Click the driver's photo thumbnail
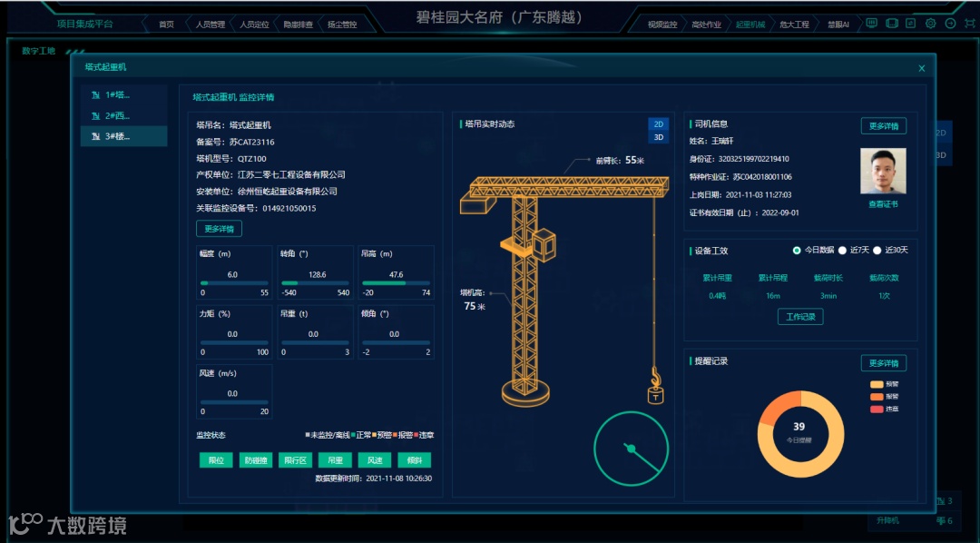 click(x=883, y=171)
